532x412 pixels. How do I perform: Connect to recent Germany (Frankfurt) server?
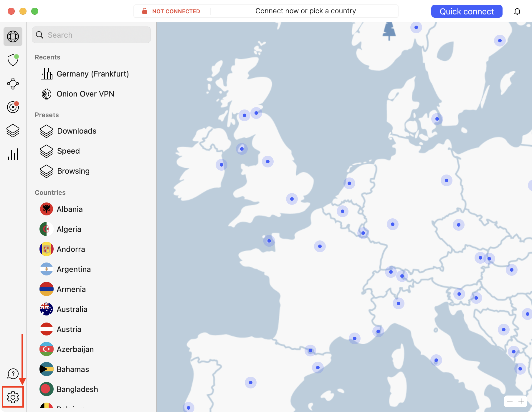(x=92, y=74)
